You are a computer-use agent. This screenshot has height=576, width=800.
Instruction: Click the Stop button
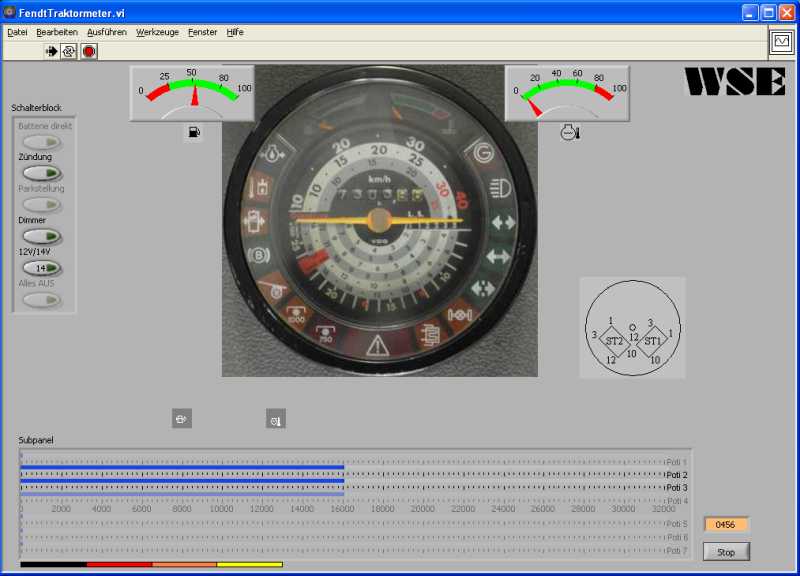tap(726, 552)
